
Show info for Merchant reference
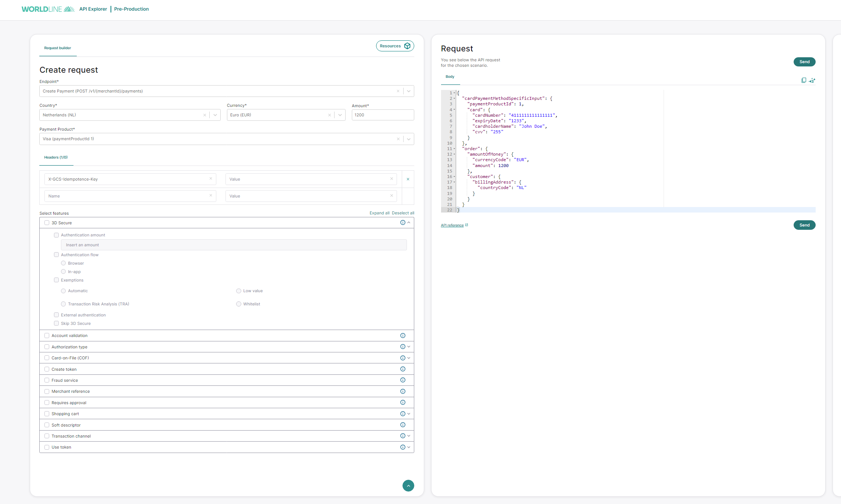point(403,391)
